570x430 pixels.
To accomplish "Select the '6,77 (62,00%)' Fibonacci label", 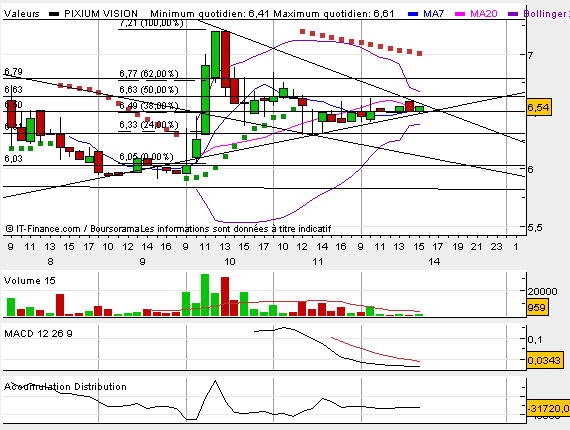I will [149, 74].
